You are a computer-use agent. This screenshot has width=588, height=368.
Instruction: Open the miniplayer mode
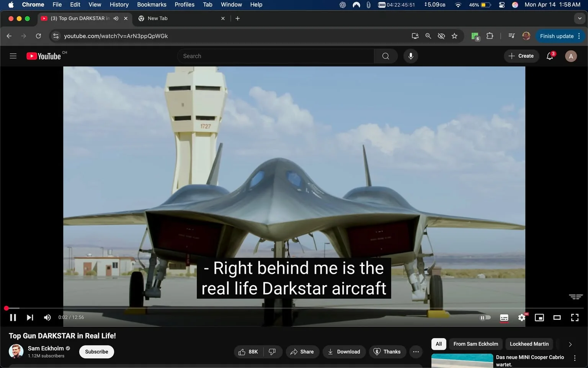click(539, 317)
